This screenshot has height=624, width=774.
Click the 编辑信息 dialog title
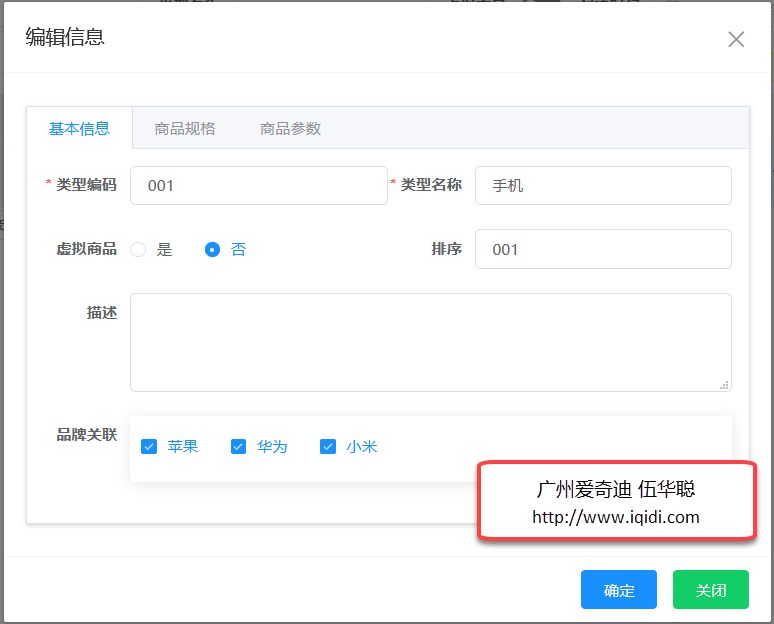(65, 38)
